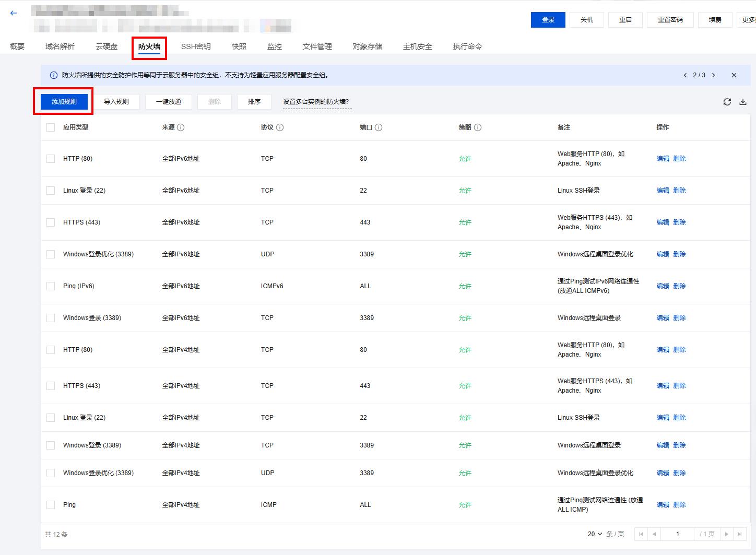Click info icon beside 来源 column
This screenshot has height=555, width=756.
[181, 127]
